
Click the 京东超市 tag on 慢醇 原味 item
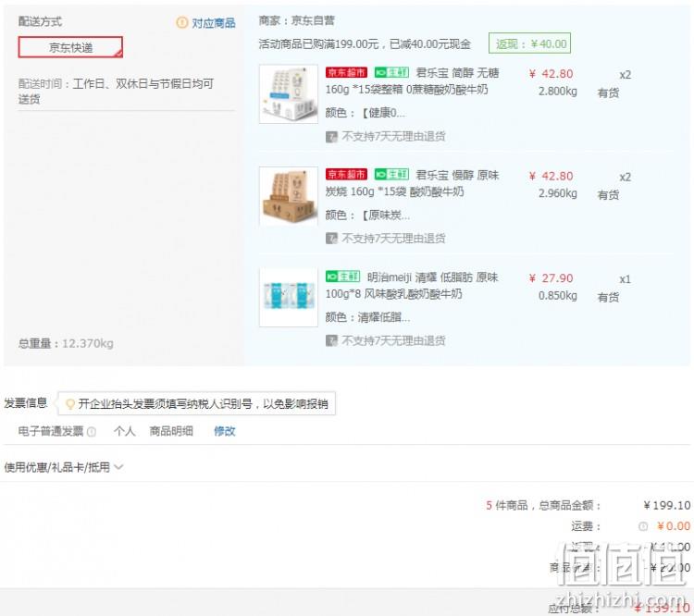coord(346,175)
